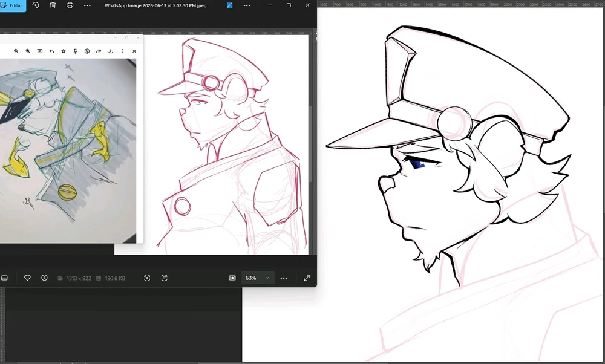Screen dimensions: 605x364
Task: Click the Editar button in Photos
Action: click(x=13, y=5)
